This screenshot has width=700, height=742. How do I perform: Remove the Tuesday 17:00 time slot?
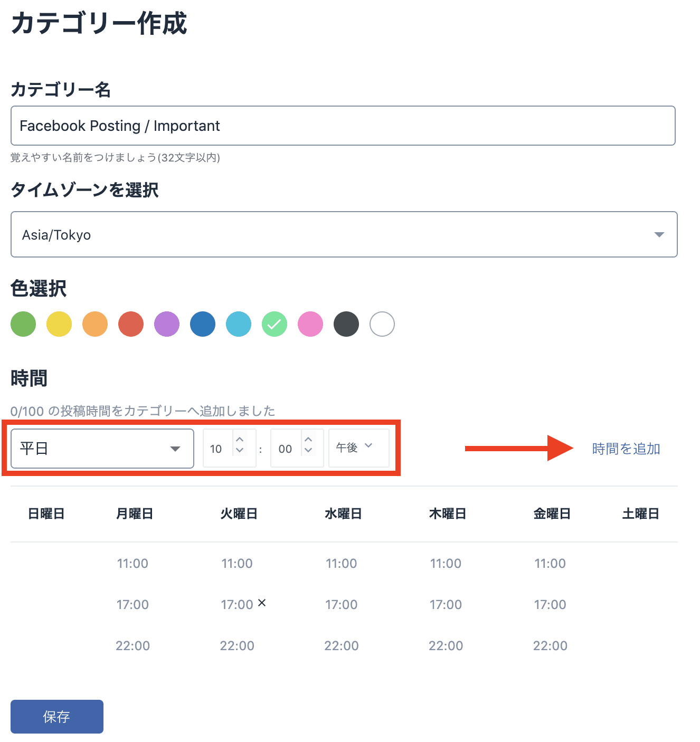(x=262, y=603)
